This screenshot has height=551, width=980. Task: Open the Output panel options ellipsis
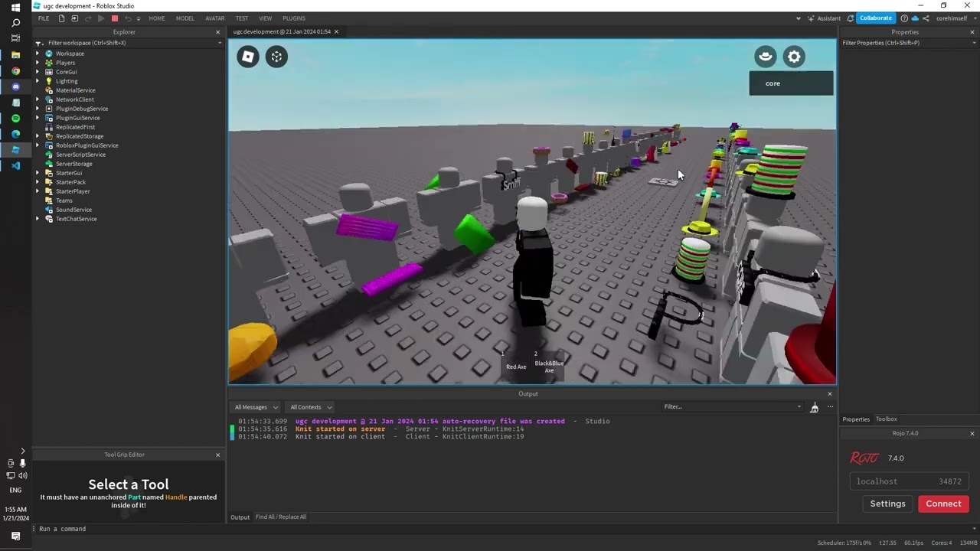829,407
